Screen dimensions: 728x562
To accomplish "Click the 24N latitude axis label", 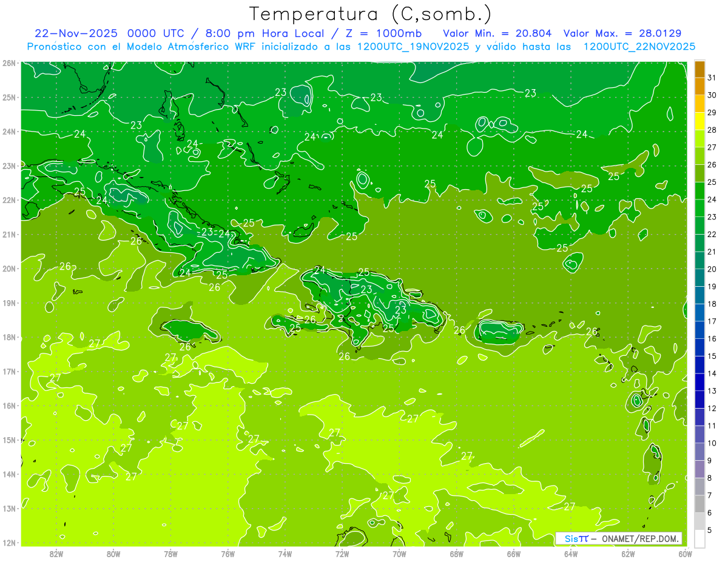I will click(9, 132).
